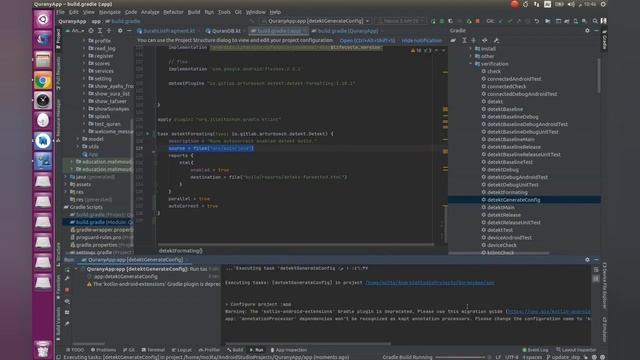This screenshot has height=360, width=640.
Task: Select opened file target icon in Project panel
Action: click(x=91, y=31)
